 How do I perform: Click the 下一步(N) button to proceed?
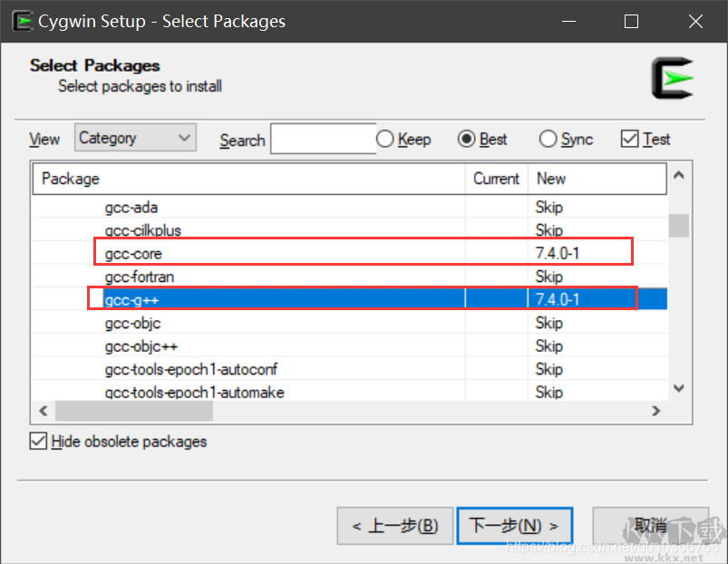click(514, 525)
